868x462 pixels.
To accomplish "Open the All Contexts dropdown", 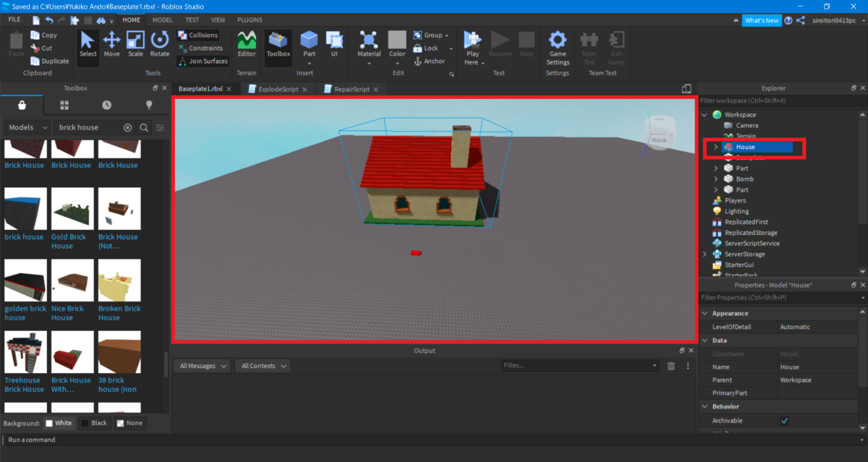I will [x=263, y=366].
